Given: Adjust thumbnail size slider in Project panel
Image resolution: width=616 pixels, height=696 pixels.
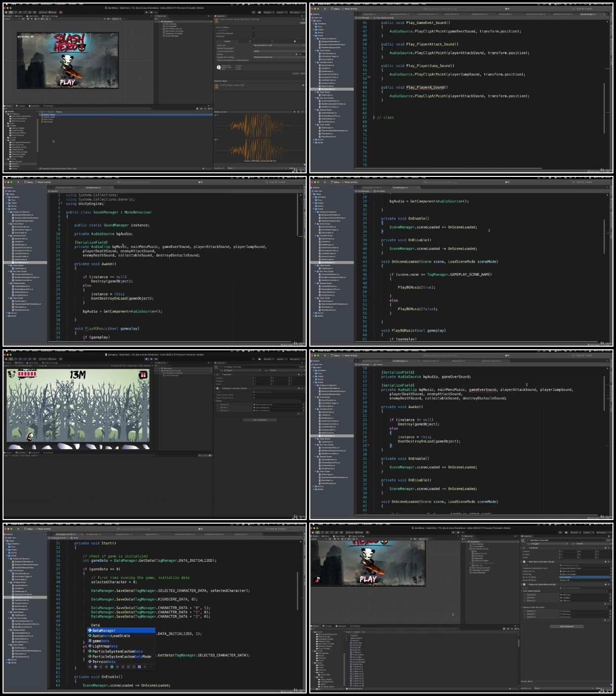Looking at the screenshot, I should click(x=206, y=168).
